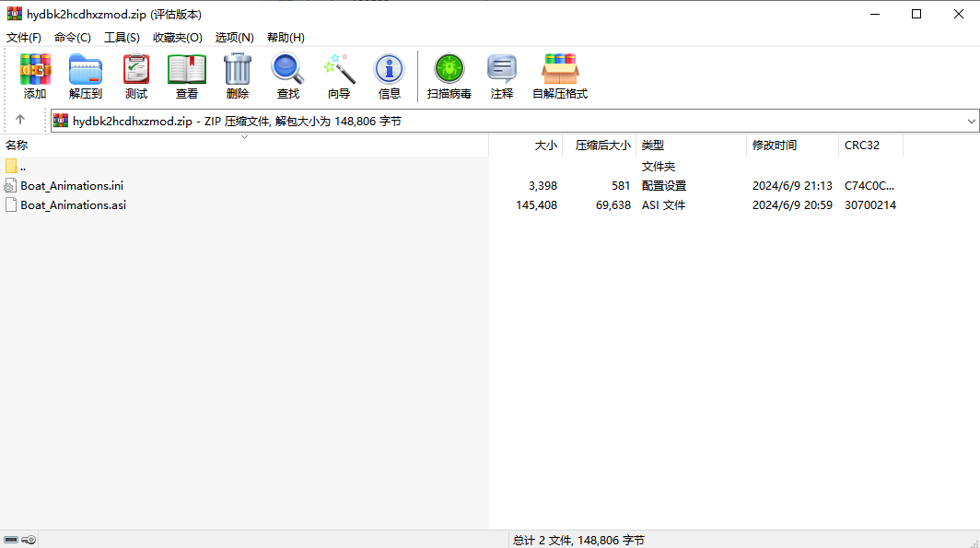Open the Comment (注释) tool
Viewport: 980px width, 548px height.
(x=501, y=69)
